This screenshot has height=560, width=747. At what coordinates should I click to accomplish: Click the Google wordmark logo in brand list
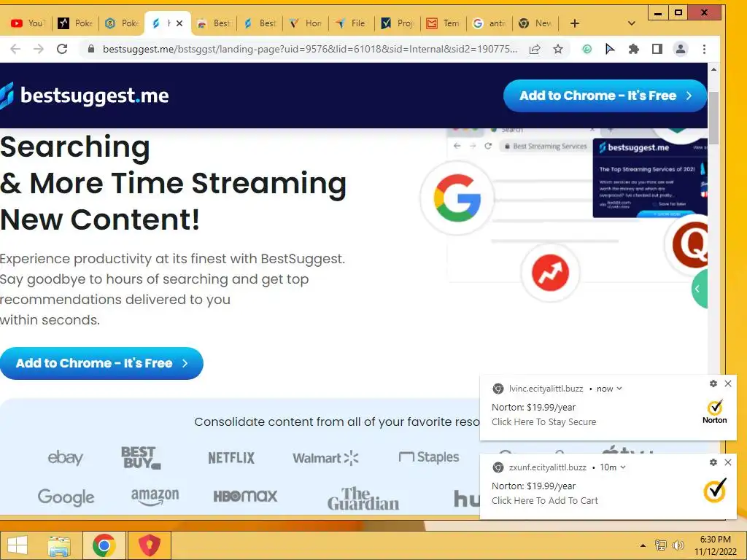pyautogui.click(x=66, y=497)
